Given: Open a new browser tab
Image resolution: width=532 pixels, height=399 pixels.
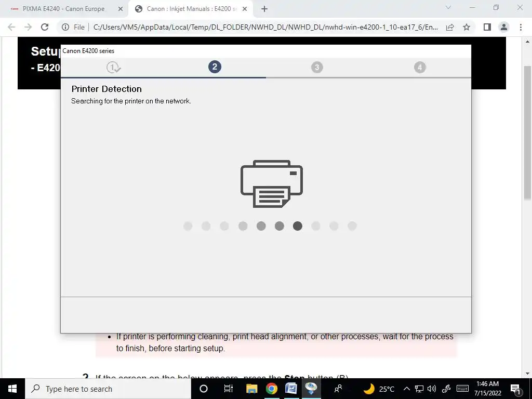Looking at the screenshot, I should (x=264, y=9).
